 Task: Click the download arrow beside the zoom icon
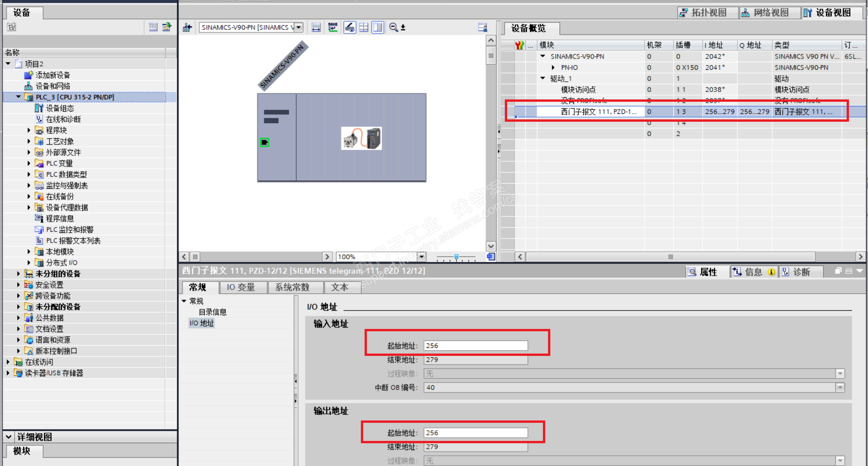(403, 27)
